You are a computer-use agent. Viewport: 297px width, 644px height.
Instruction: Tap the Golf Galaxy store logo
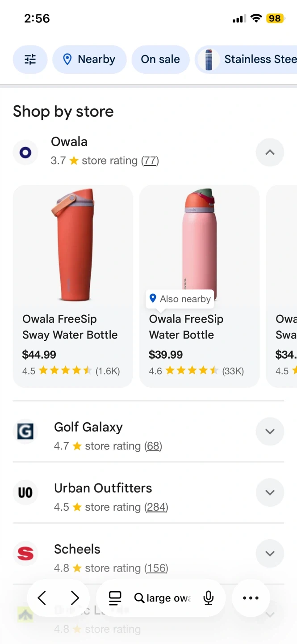(25, 432)
